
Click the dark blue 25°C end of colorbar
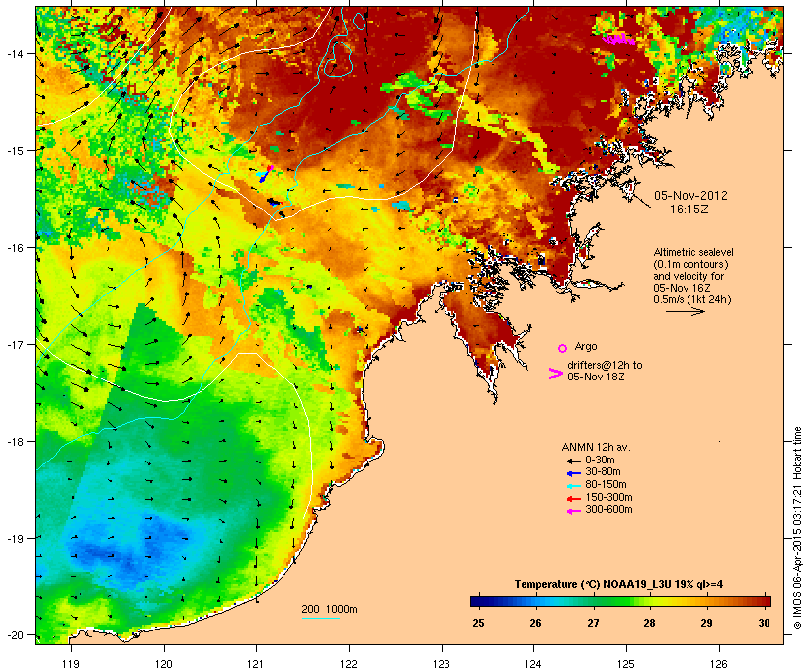[x=478, y=601]
